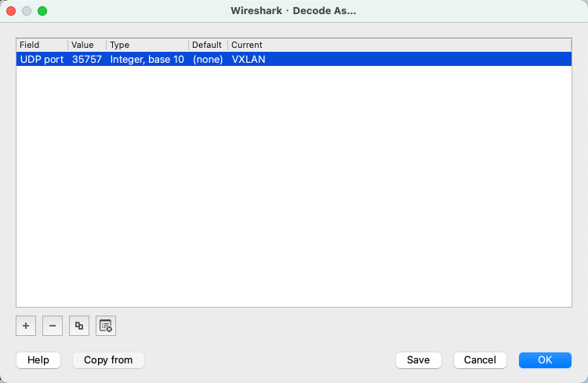Save the Decode As settings
588x383 pixels.
[419, 360]
